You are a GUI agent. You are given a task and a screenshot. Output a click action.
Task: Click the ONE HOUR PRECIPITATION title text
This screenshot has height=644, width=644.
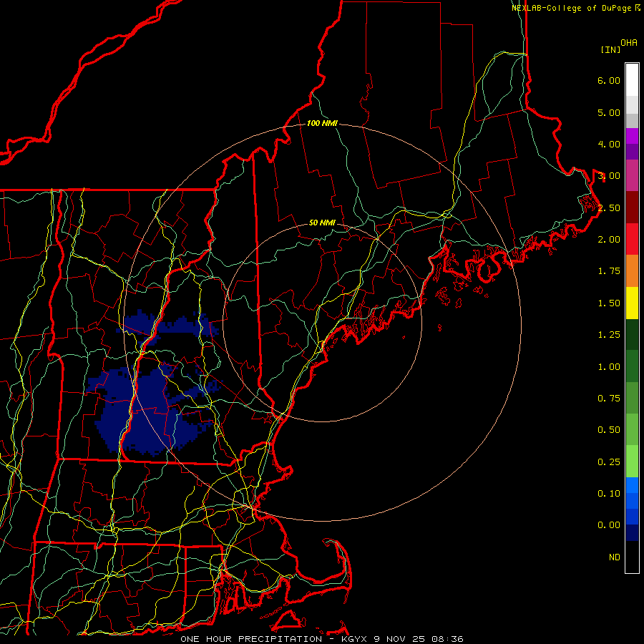251,639
